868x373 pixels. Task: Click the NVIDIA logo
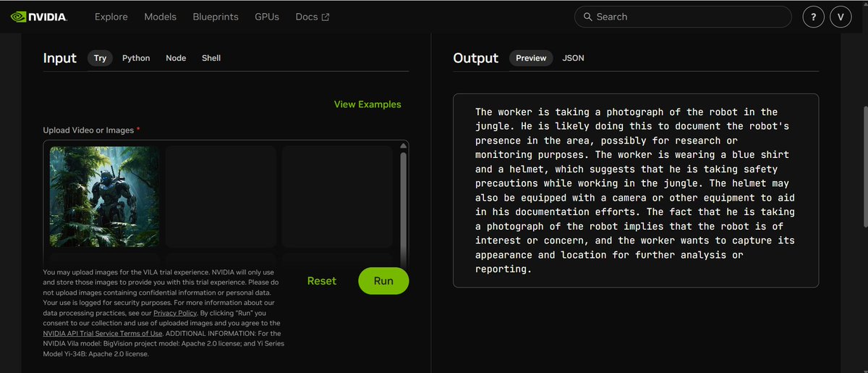click(39, 17)
